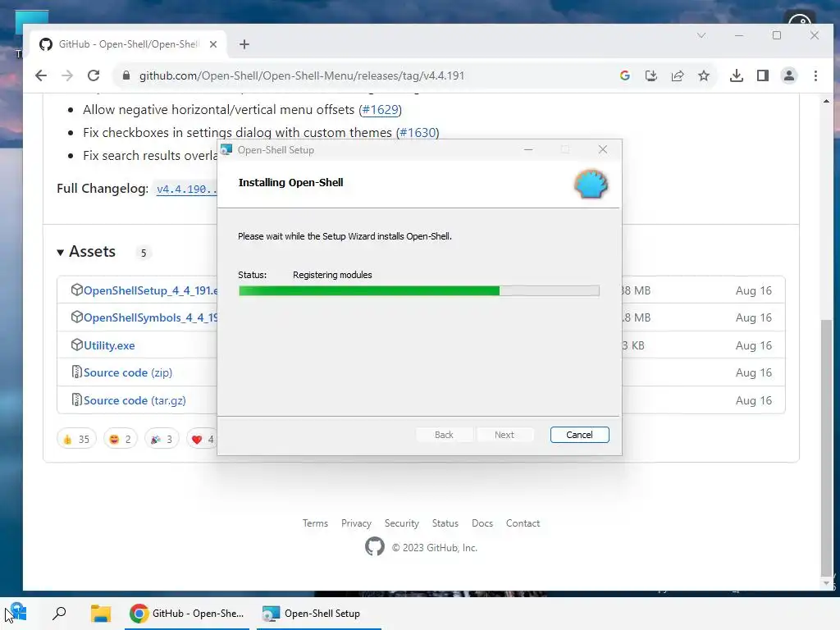
Task: Click Chrome's forward navigation arrow
Action: (x=67, y=75)
